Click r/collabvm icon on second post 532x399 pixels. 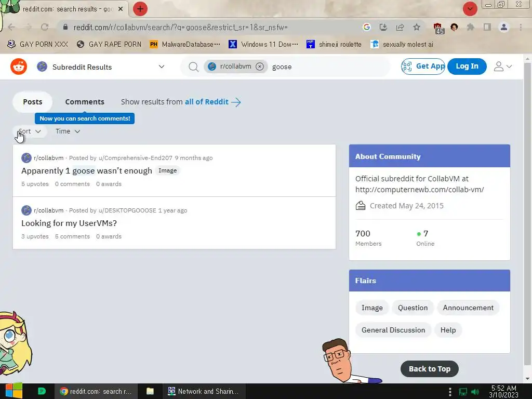pyautogui.click(x=26, y=210)
